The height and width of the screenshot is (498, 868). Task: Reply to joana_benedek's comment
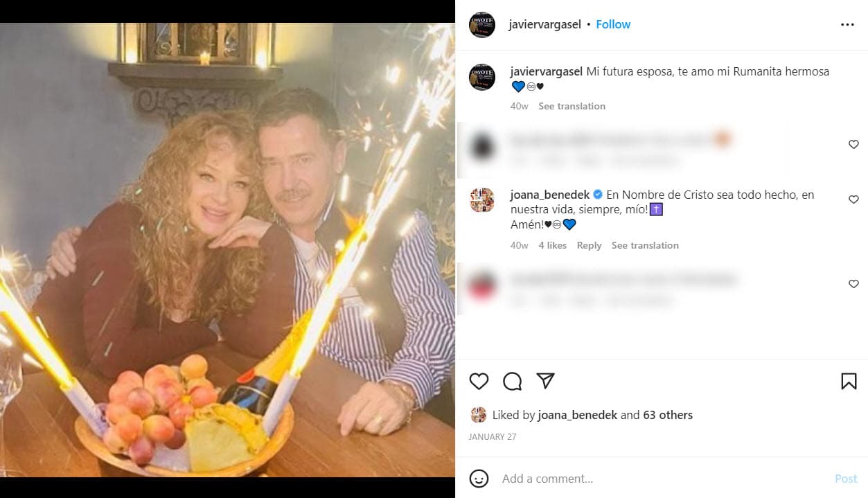coord(589,245)
